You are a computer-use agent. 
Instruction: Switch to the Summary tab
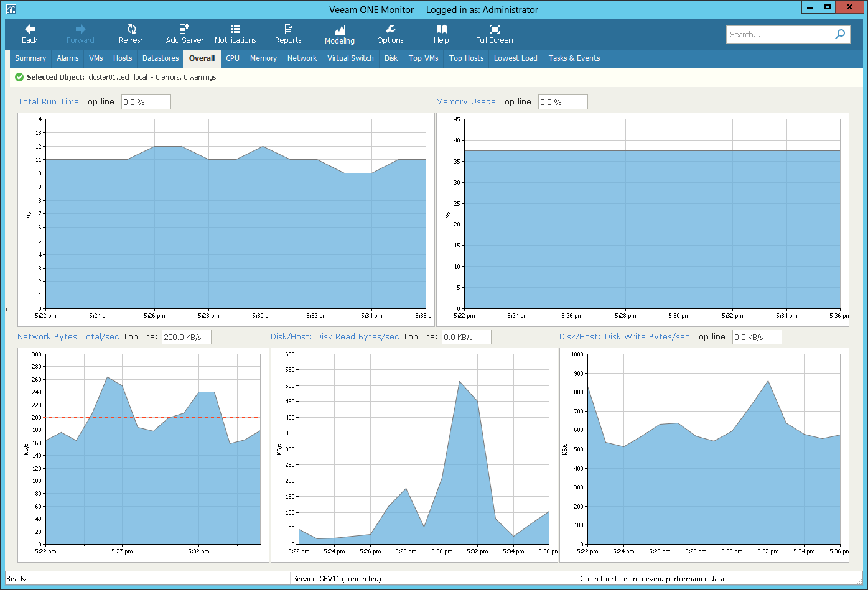point(30,58)
